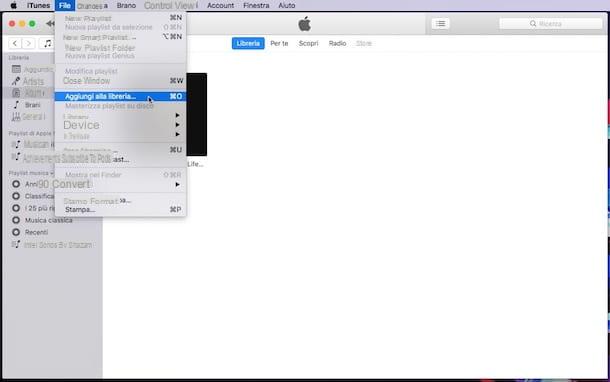Open the Apple menu
The height and width of the screenshot is (382, 610).
coord(13,5)
